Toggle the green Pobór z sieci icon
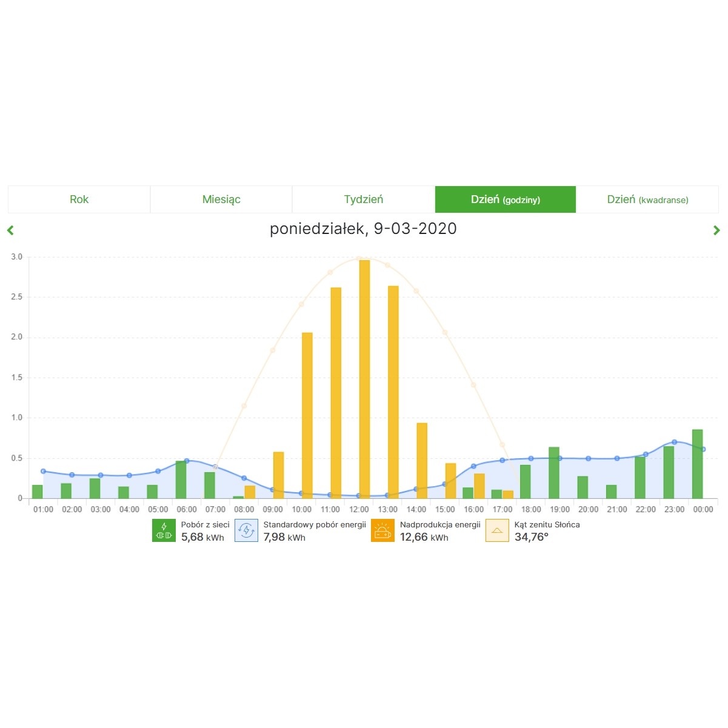The width and height of the screenshot is (728, 728). (164, 530)
